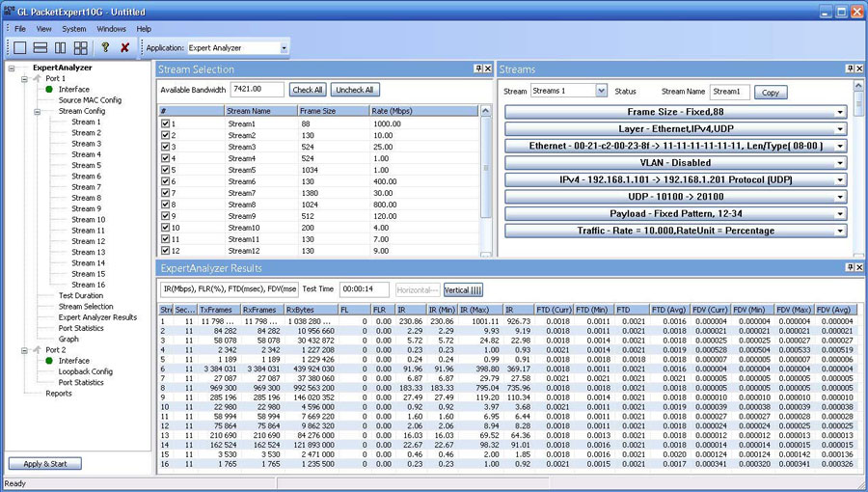This screenshot has width=868, height=492.
Task: Uncheck Stream2 checkbox in Stream Selection
Action: tap(165, 135)
